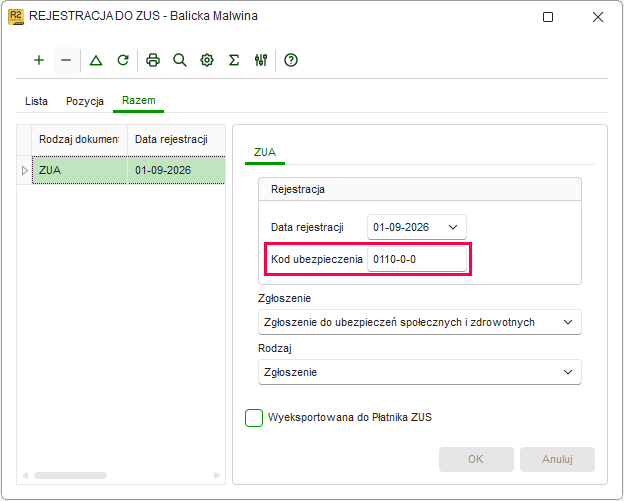
Task: Click the Anuluj button
Action: point(557,459)
